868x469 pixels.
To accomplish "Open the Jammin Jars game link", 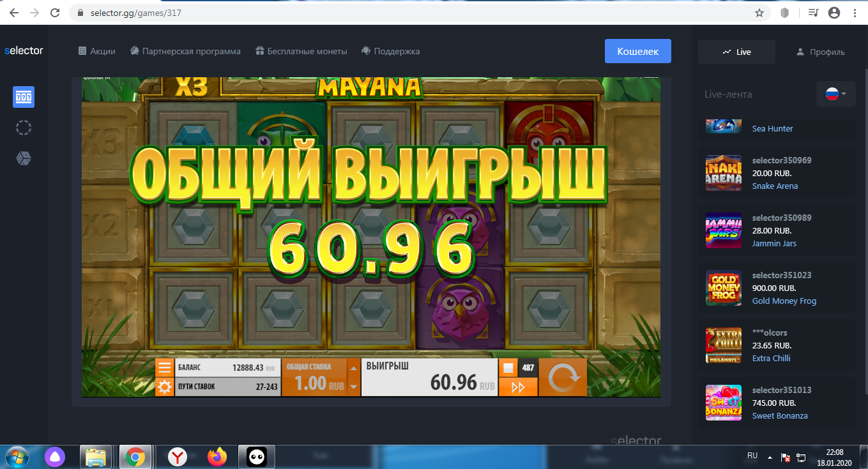I will 774,243.
